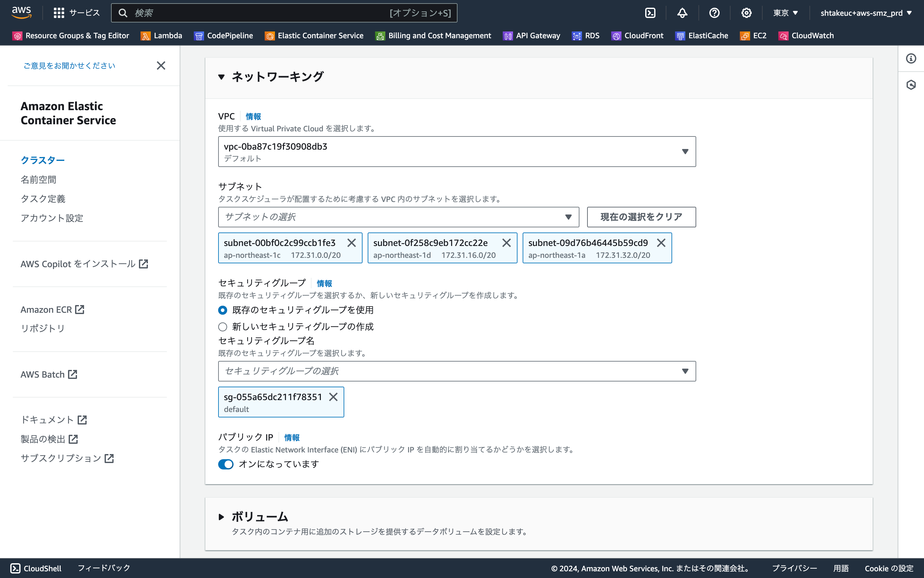Remove security group sg-055a65dc211f78351

click(x=333, y=397)
